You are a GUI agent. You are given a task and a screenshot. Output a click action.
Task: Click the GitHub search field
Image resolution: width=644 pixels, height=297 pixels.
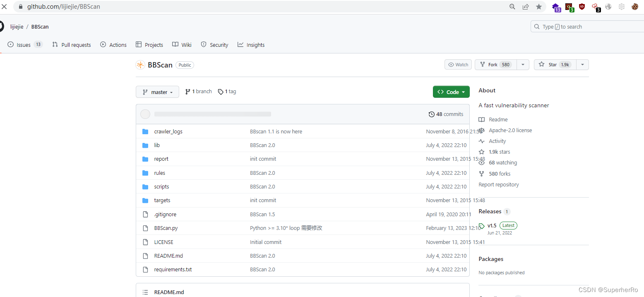click(x=587, y=27)
